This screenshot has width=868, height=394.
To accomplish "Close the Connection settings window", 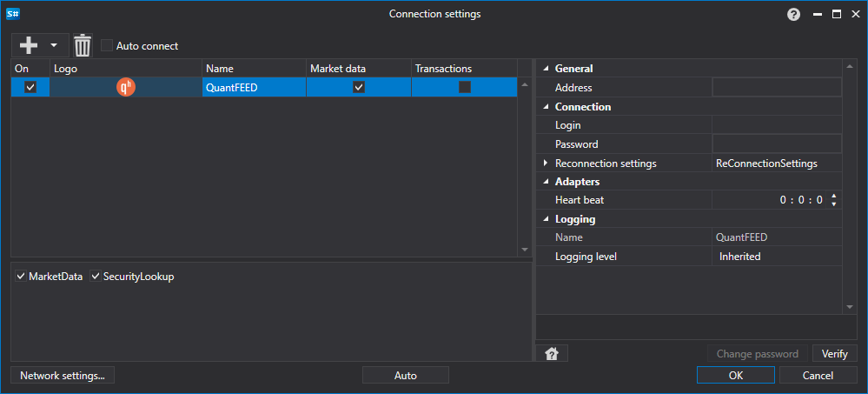I will [855, 15].
